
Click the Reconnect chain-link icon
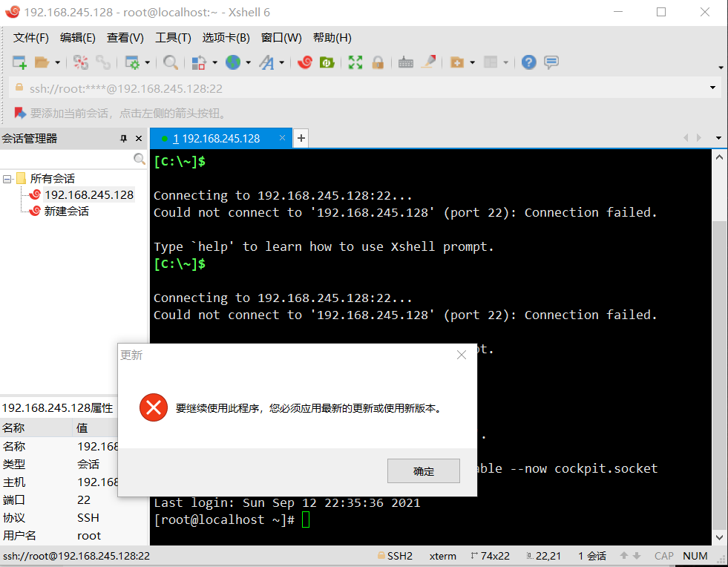pyautogui.click(x=102, y=62)
